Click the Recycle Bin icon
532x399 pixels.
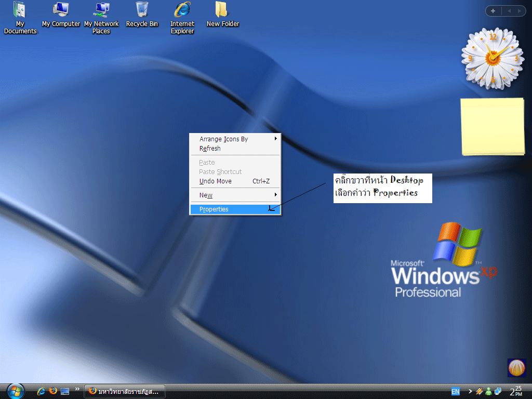142,14
